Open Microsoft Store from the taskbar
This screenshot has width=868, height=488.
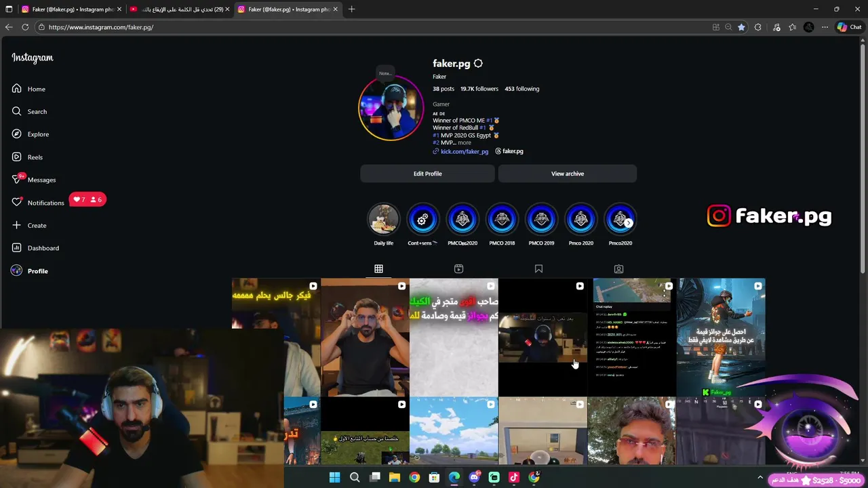pyautogui.click(x=434, y=478)
